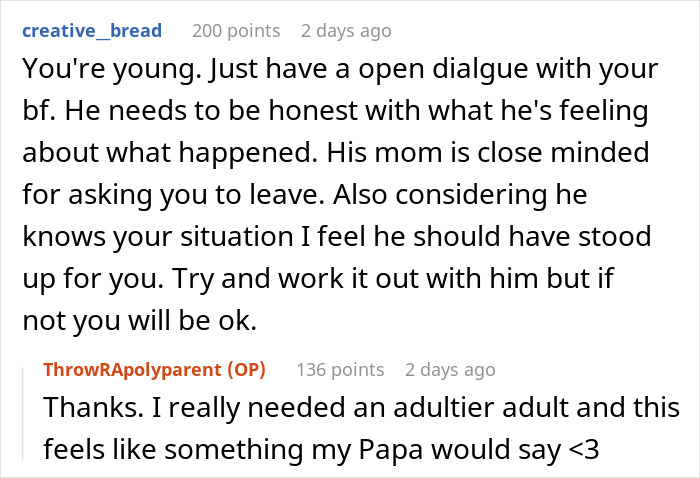This screenshot has height=478, width=700.
Task: Click the 136 points score
Action: pos(340,370)
